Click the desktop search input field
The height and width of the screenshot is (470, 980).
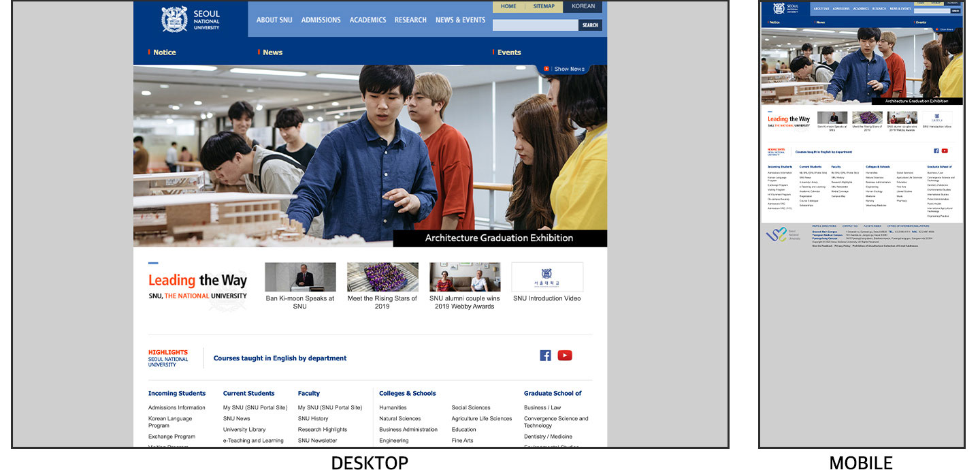(535, 25)
